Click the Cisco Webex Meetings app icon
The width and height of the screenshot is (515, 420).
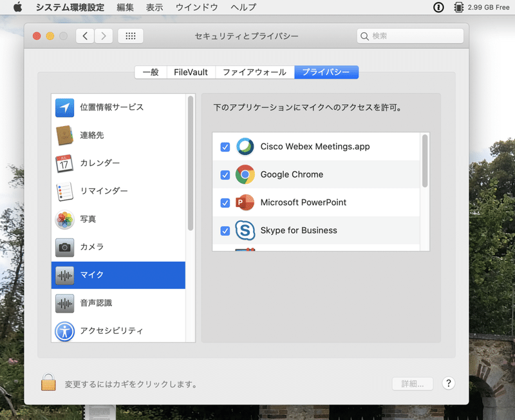pyautogui.click(x=245, y=147)
